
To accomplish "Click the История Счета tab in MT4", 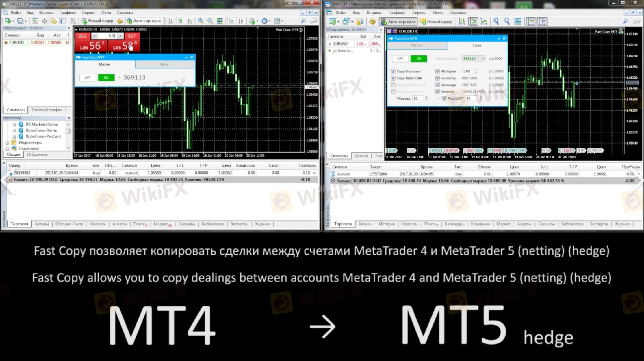I will (68, 224).
